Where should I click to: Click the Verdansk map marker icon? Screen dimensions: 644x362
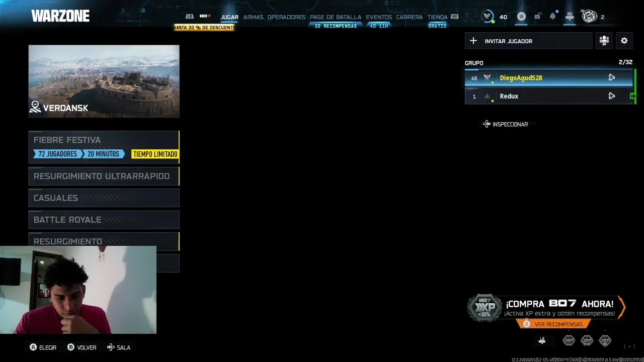[35, 107]
